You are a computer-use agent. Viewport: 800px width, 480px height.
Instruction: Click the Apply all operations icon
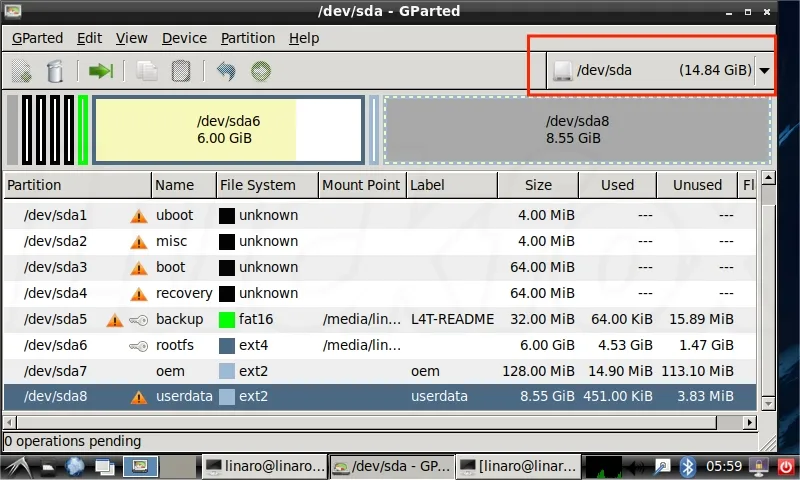pyautogui.click(x=261, y=71)
